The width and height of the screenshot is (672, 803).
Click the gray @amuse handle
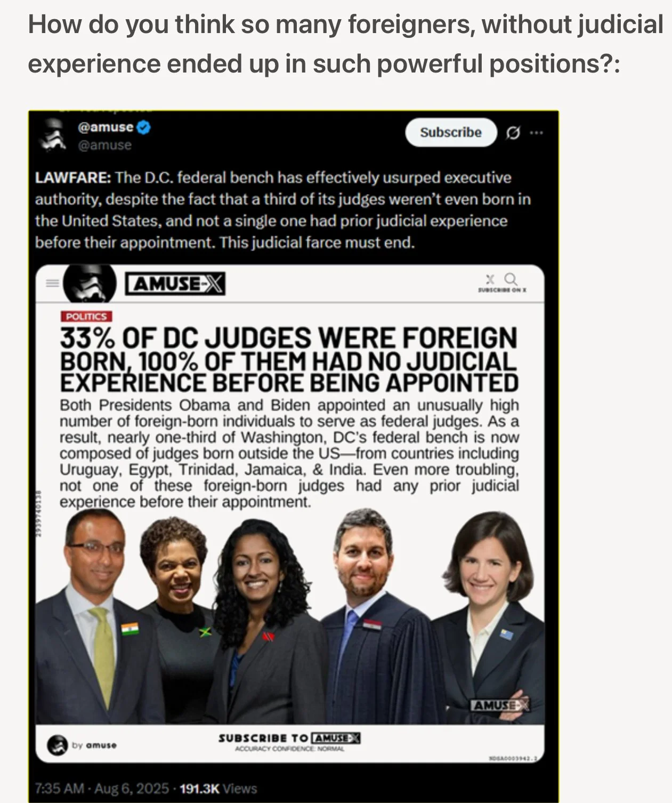point(104,145)
